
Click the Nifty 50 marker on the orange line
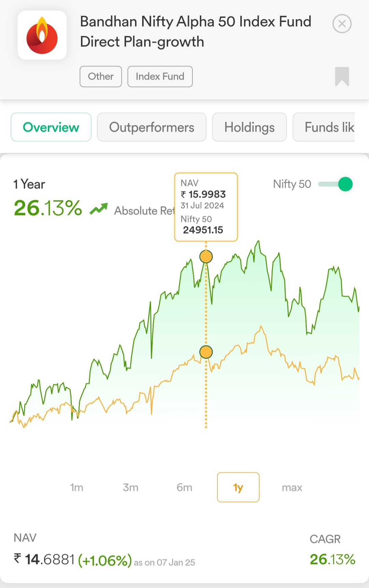(x=206, y=352)
